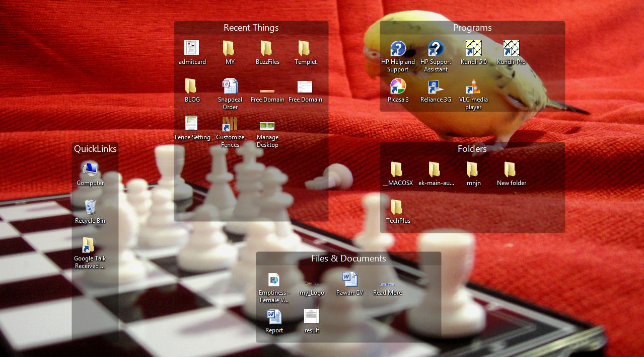This screenshot has width=644, height=357.
Task: Select the Templet folder icon
Action: tap(305, 48)
